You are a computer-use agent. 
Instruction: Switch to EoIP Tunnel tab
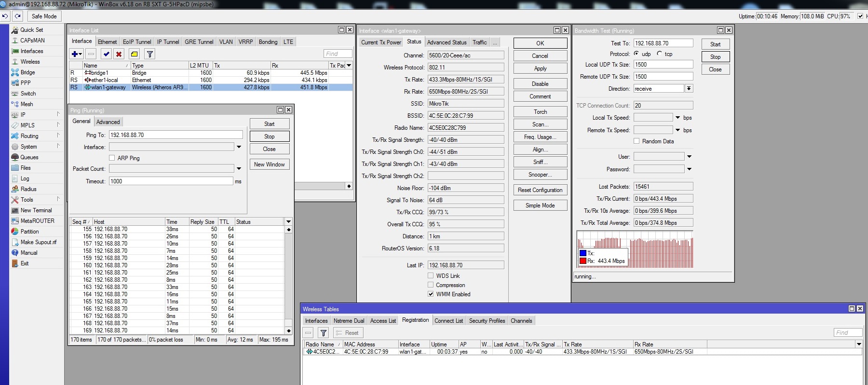[x=137, y=42]
